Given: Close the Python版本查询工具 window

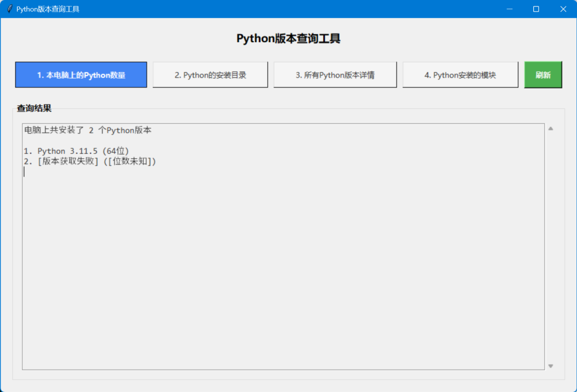Looking at the screenshot, I should 563,9.
